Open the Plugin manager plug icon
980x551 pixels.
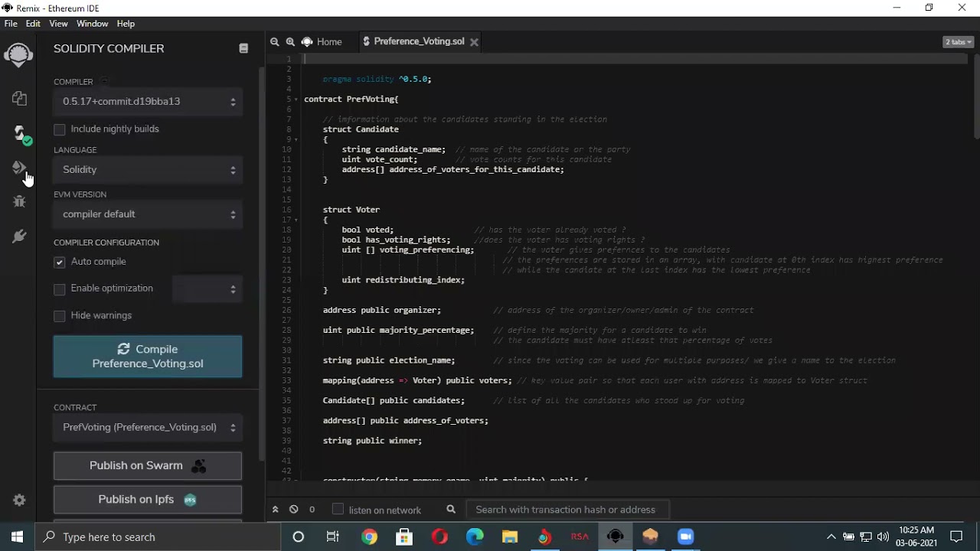19,236
